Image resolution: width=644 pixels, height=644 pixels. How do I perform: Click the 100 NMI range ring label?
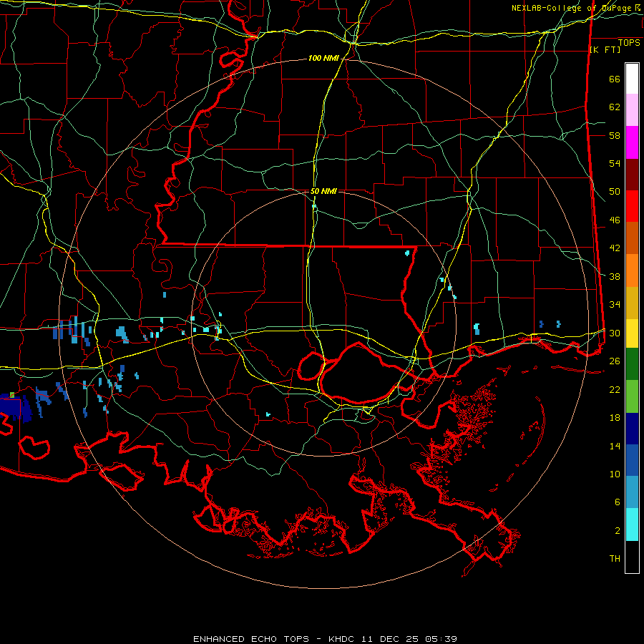(x=323, y=59)
